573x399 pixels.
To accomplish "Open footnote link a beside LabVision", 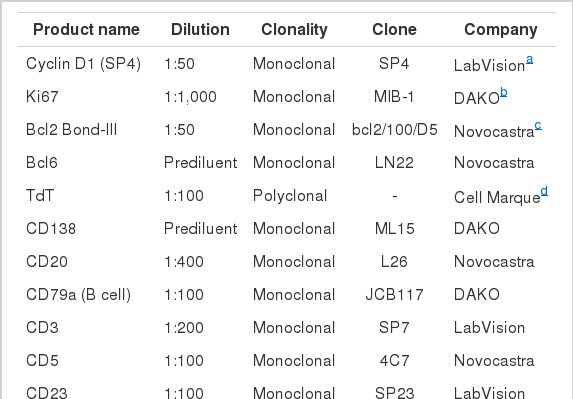I will tap(529, 60).
